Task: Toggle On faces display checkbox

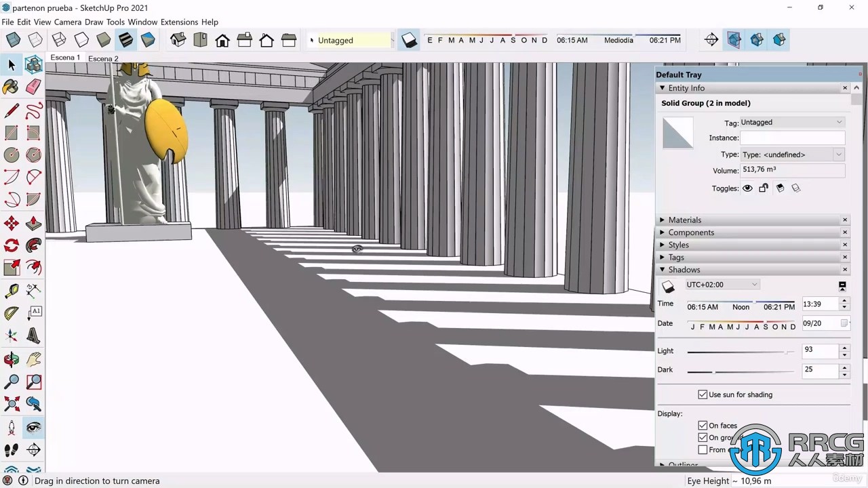Action: (703, 426)
